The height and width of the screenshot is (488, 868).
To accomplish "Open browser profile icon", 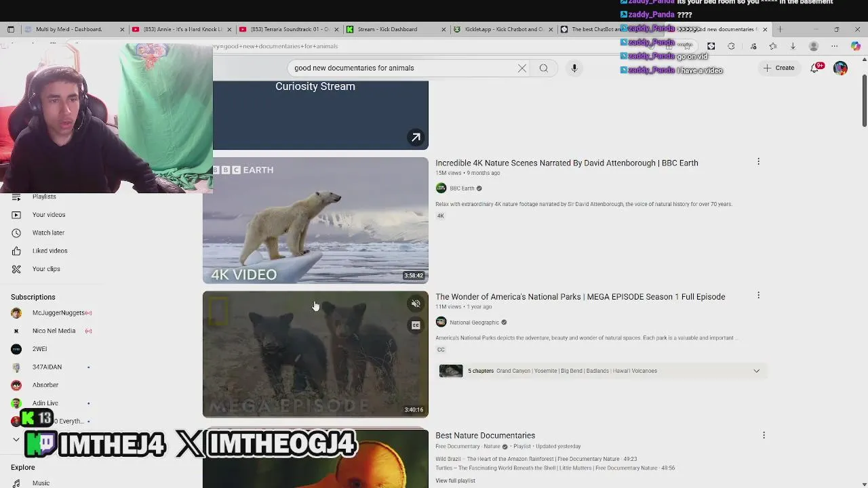I will [x=814, y=46].
